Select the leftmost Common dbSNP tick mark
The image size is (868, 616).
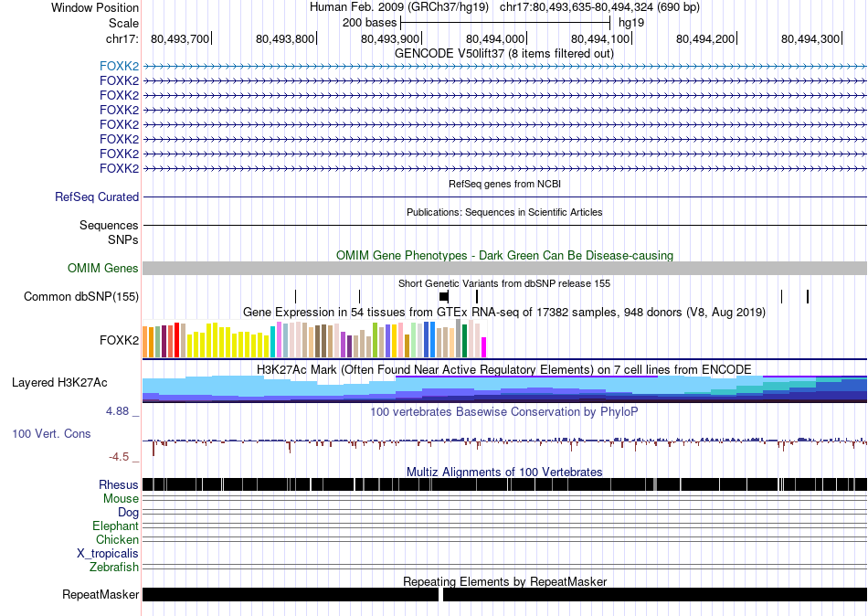[x=296, y=297]
